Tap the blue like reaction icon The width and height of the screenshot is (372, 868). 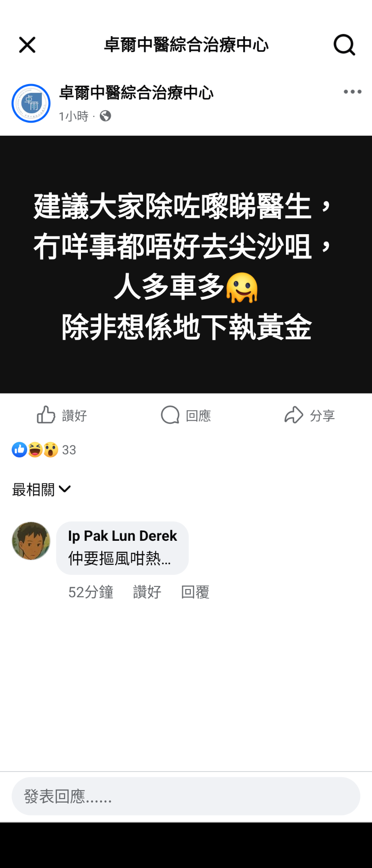(19, 450)
